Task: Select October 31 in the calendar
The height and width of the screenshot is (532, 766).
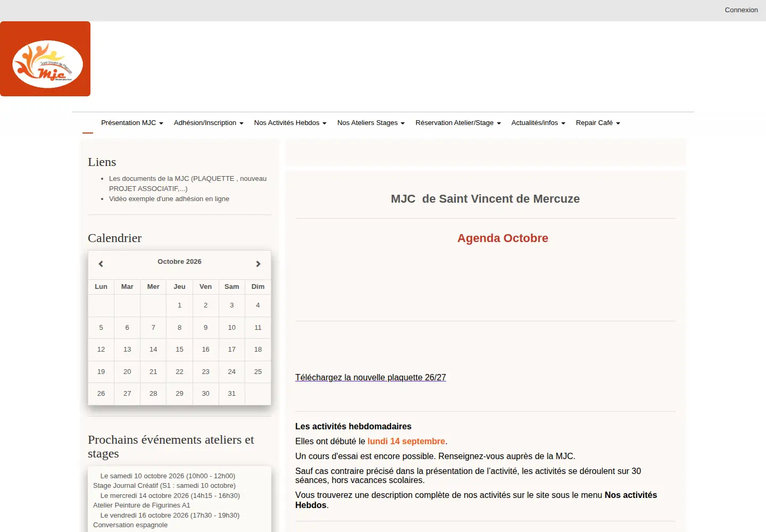Action: click(x=232, y=394)
